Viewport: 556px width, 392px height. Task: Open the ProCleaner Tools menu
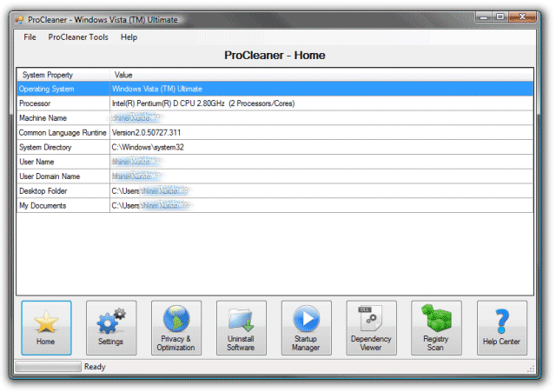[x=78, y=37]
